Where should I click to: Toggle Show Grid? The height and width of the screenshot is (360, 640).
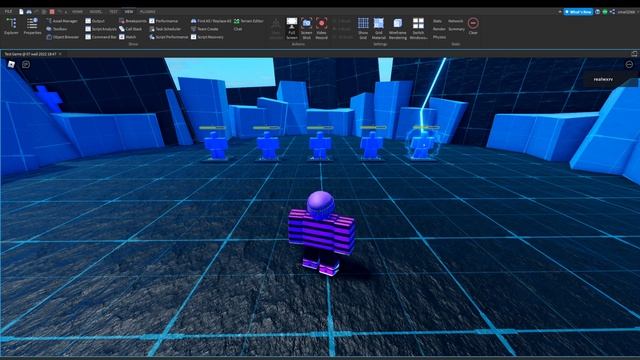click(x=363, y=28)
